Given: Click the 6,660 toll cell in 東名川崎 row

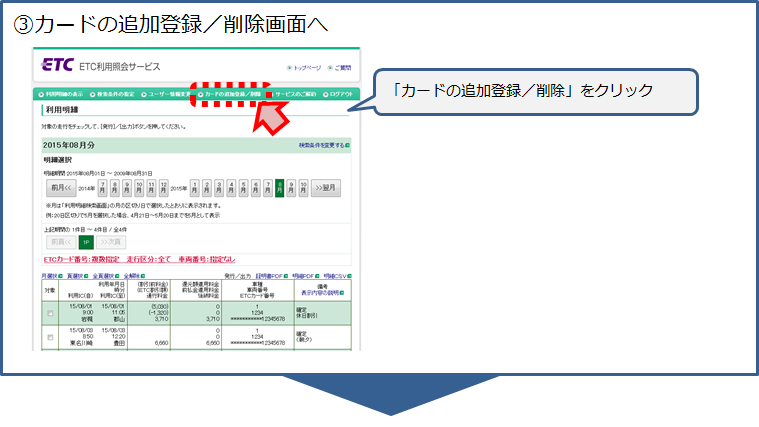Looking at the screenshot, I should click(x=161, y=343).
